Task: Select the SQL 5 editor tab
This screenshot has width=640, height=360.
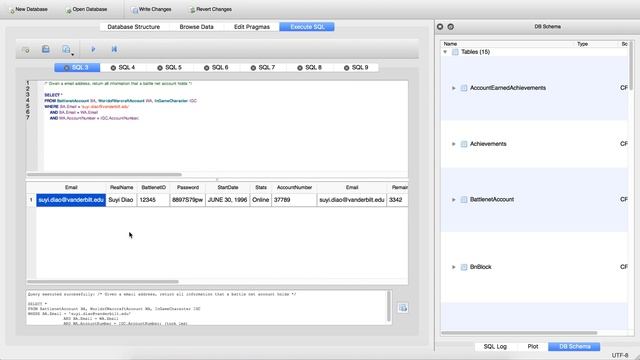Action: [x=170, y=68]
